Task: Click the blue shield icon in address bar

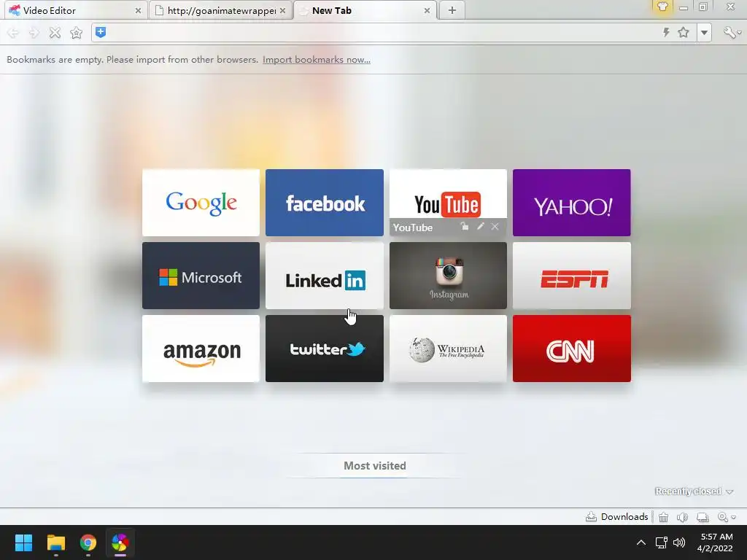Action: pyautogui.click(x=101, y=32)
